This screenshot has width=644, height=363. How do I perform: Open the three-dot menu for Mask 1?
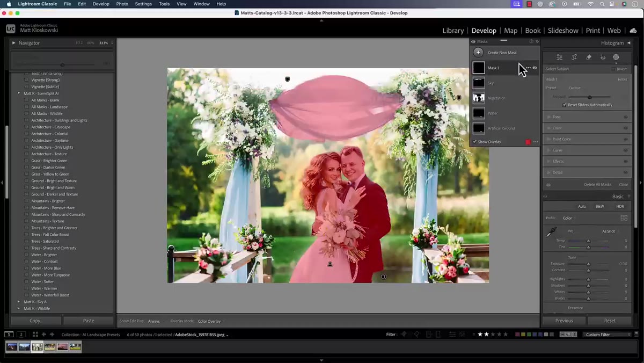coord(528,68)
